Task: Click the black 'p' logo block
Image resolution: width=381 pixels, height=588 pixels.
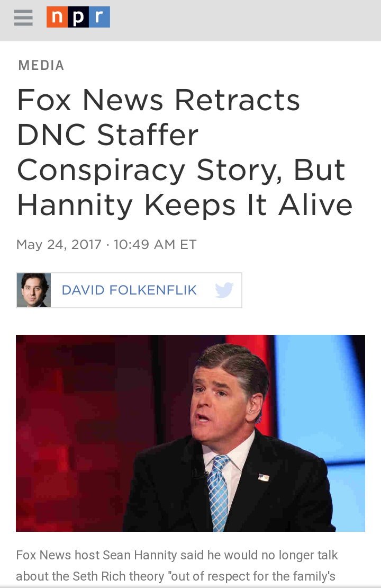Action: tap(78, 17)
